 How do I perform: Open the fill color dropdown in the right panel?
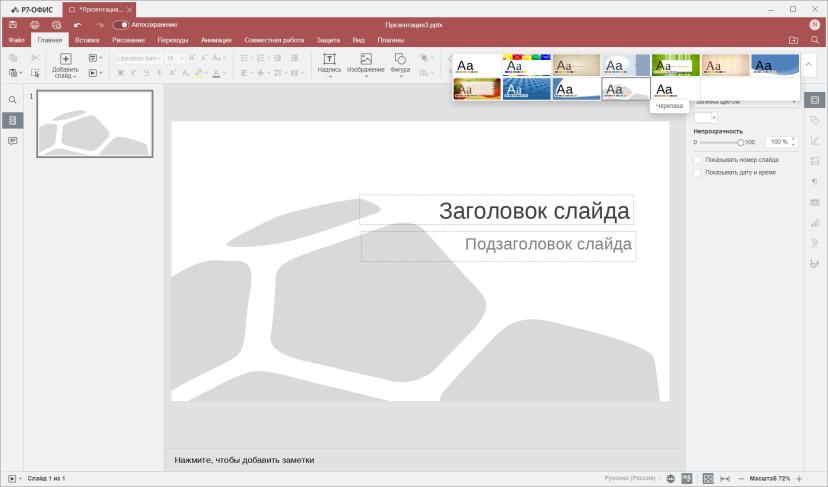pos(705,117)
